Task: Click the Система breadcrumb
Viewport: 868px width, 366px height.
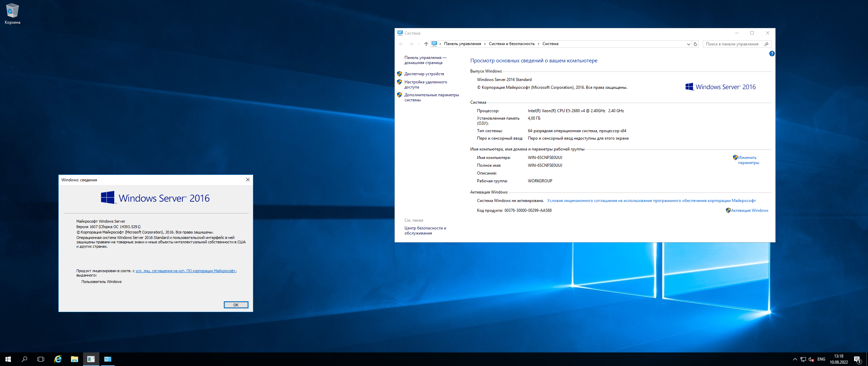Action: pyautogui.click(x=550, y=44)
